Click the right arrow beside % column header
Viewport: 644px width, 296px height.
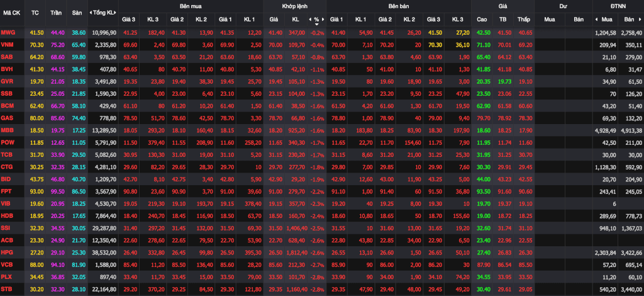323,20
